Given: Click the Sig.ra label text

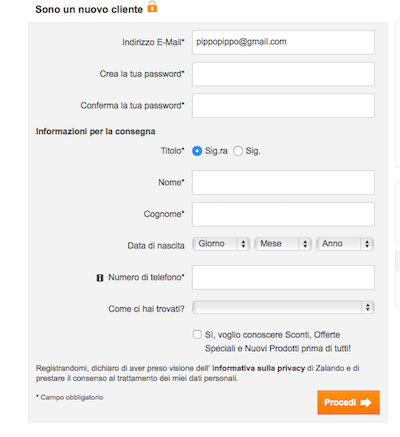Looking at the screenshot, I should 216,151.
